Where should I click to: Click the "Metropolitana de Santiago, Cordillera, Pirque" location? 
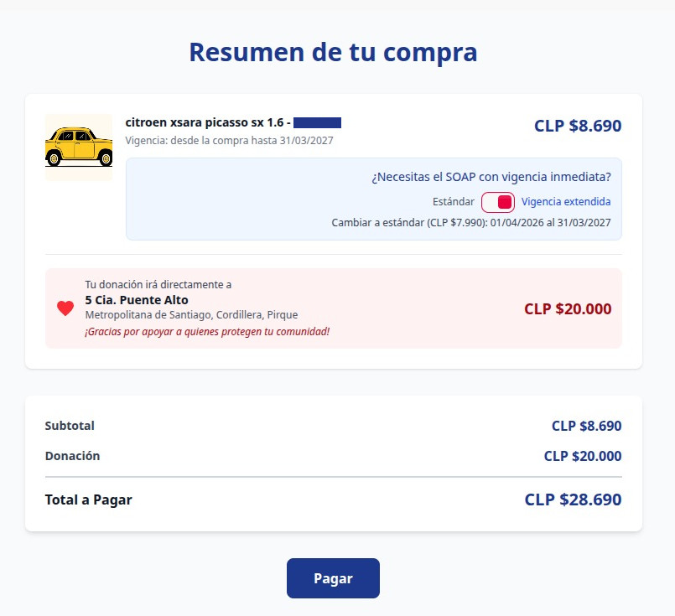pyautogui.click(x=191, y=315)
